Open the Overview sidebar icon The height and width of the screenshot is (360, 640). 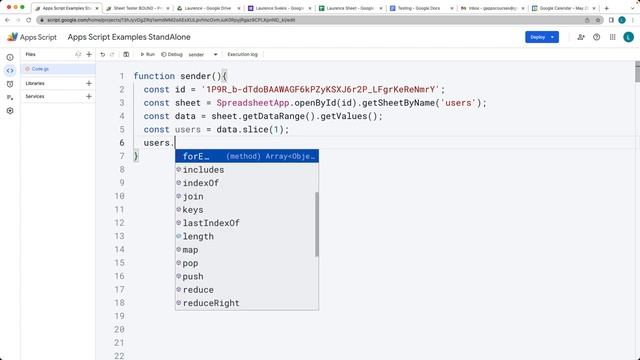10,58
